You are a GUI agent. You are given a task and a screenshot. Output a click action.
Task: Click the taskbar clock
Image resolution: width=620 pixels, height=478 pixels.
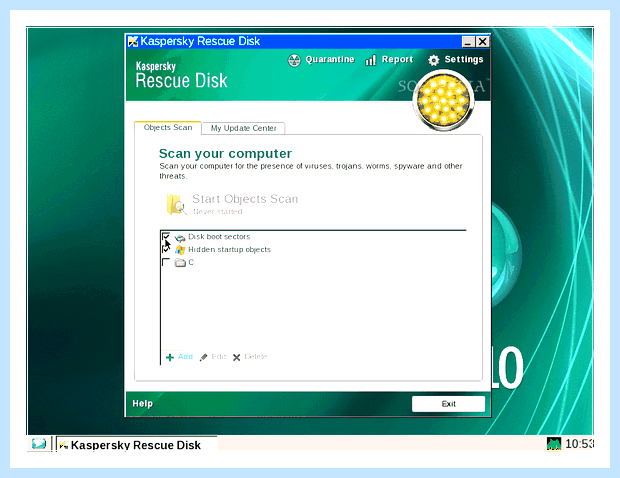(579, 444)
